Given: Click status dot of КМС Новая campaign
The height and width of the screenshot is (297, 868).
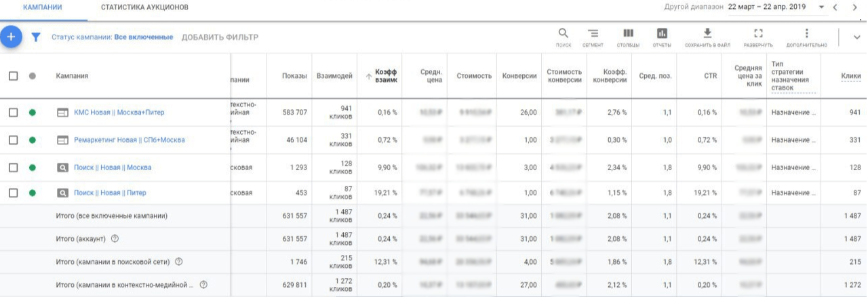Looking at the screenshot, I should pos(32,113).
